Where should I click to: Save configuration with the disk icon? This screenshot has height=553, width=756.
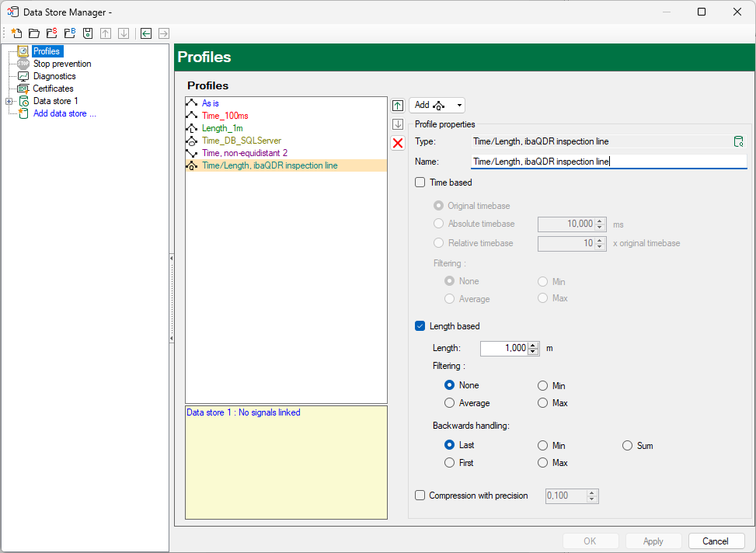(x=88, y=33)
